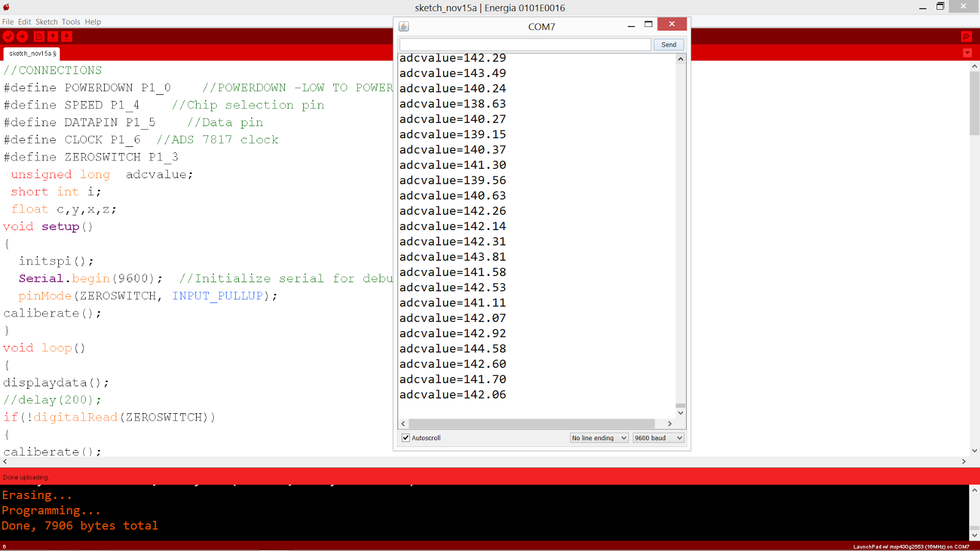Select the sketch_nov15a tab
The width and height of the screenshot is (980, 551).
29,53
